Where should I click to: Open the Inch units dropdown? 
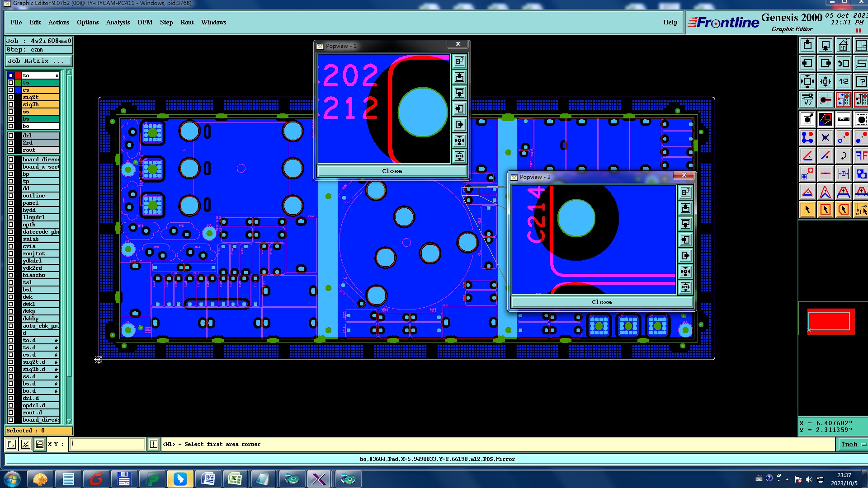pyautogui.click(x=853, y=445)
